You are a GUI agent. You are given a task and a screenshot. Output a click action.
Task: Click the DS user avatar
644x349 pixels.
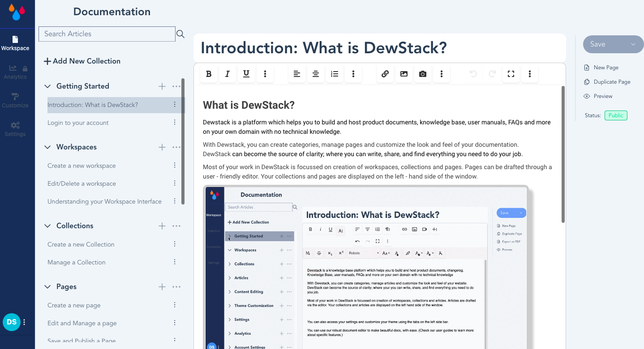12,322
